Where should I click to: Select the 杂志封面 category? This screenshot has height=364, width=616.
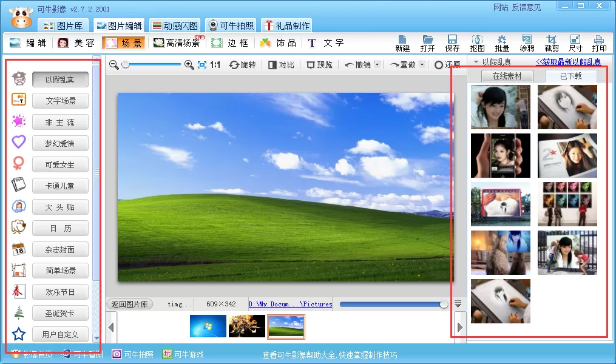click(60, 249)
